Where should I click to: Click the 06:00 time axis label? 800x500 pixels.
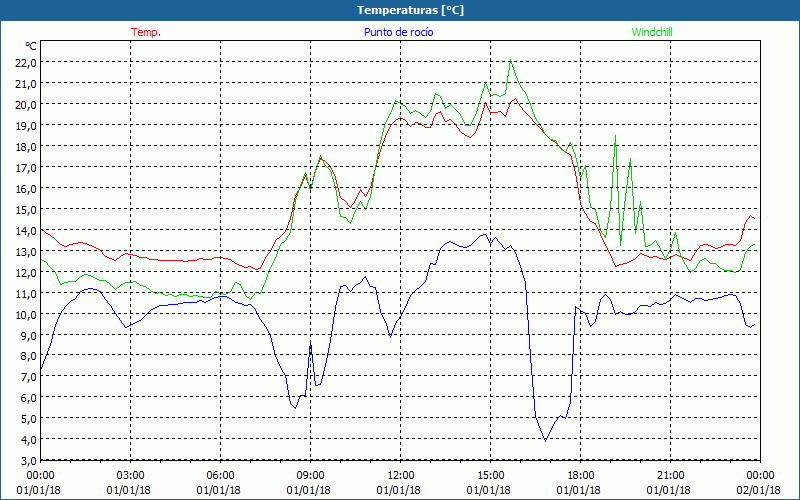click(x=220, y=475)
